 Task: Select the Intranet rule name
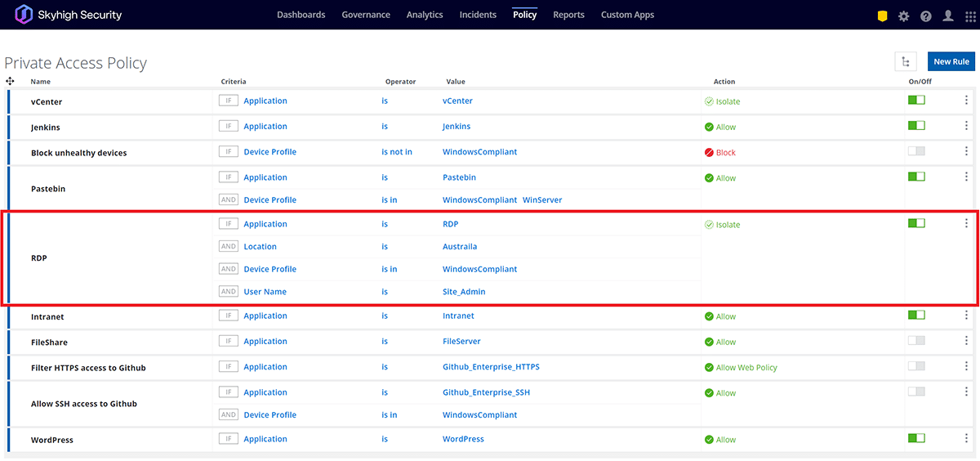pyautogui.click(x=47, y=316)
